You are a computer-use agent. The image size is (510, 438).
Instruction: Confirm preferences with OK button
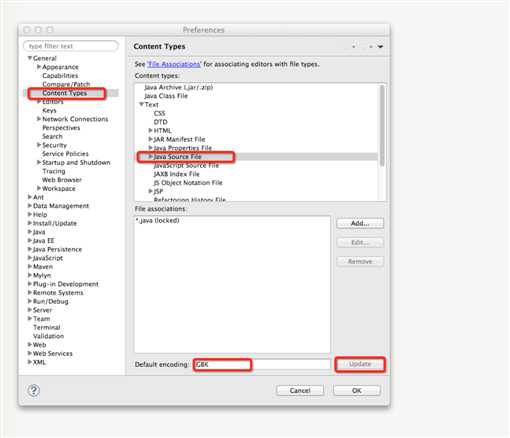357,390
